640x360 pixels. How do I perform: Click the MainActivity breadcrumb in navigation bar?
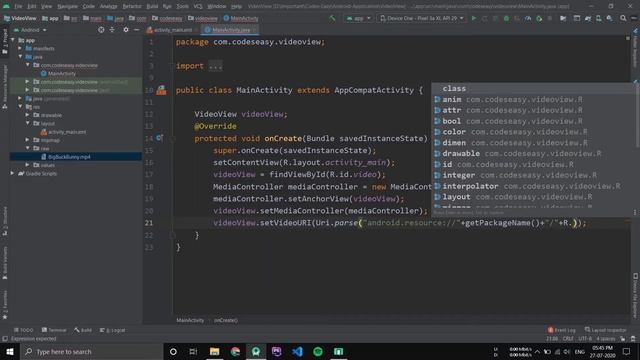click(x=241, y=18)
